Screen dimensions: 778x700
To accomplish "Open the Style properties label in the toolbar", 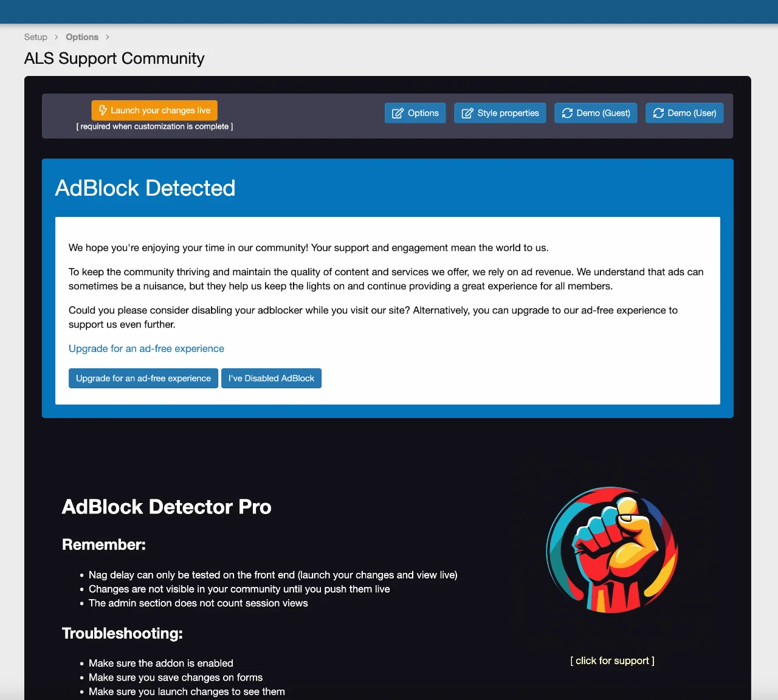I will click(x=508, y=113).
